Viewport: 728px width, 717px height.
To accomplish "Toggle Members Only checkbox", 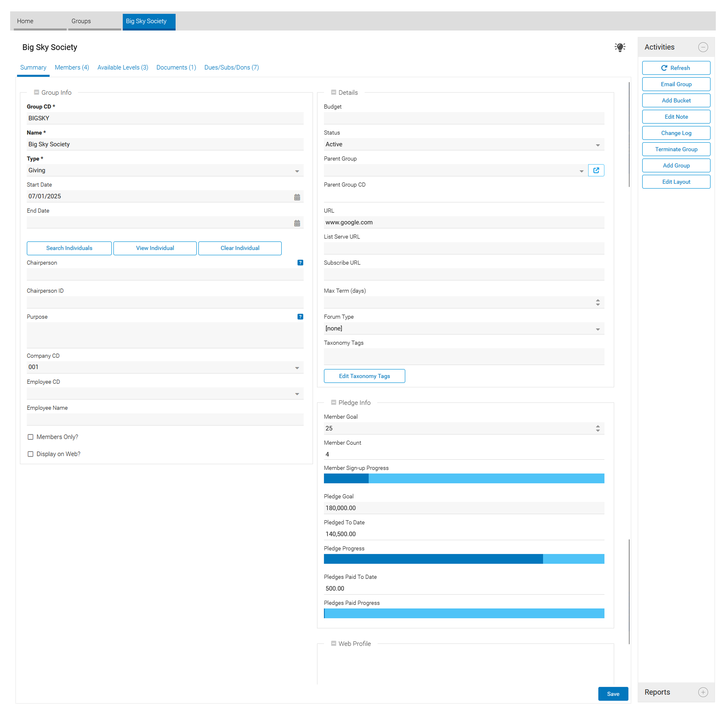I will (x=30, y=437).
